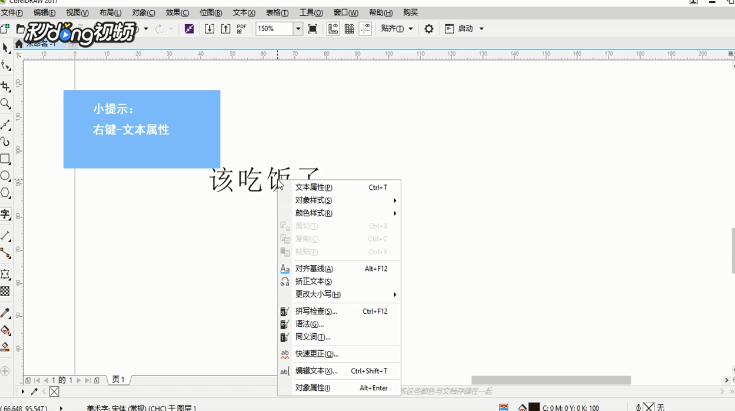Expand the 颜色样式 submenu
Image resolution: width=735 pixels, height=411 pixels.
(x=339, y=213)
